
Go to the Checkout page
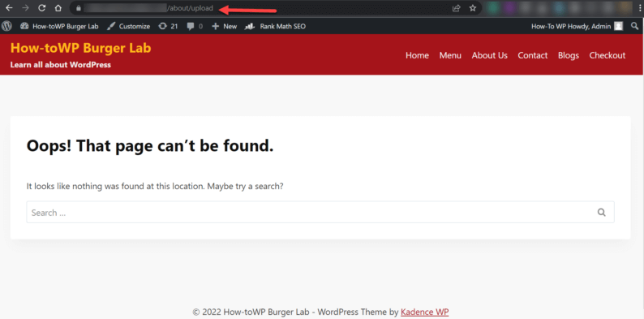coord(608,55)
